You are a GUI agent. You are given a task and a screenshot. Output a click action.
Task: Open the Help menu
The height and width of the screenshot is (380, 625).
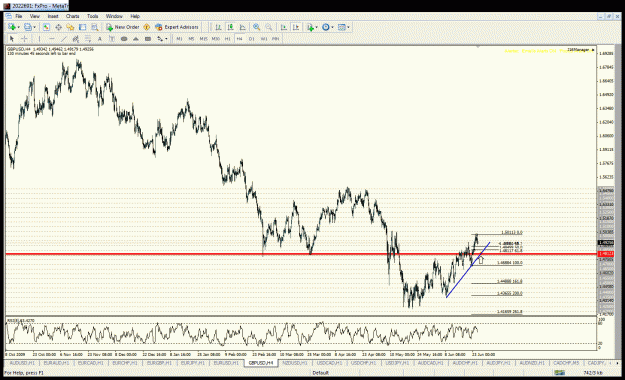pyautogui.click(x=135, y=16)
